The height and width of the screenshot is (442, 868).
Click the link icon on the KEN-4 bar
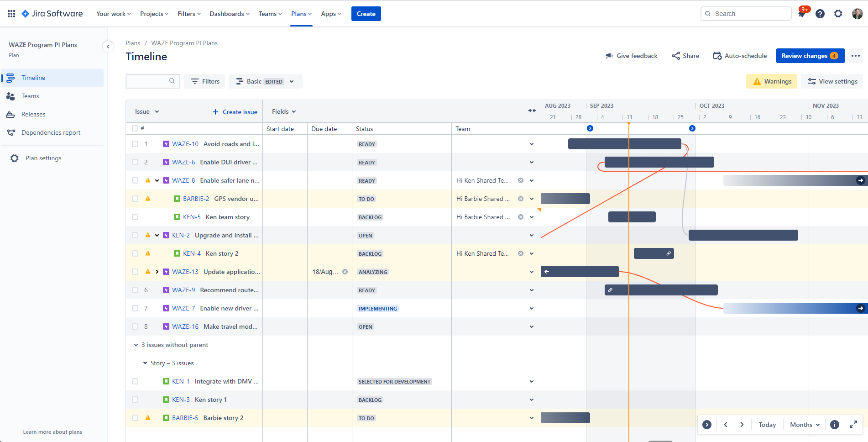pos(669,253)
